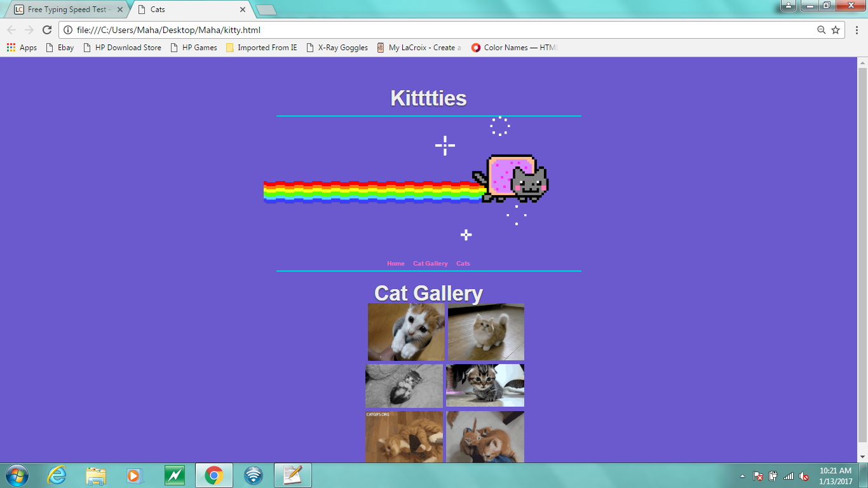Reload the kitty.html page
The width and height of the screenshot is (868, 488).
click(x=46, y=30)
